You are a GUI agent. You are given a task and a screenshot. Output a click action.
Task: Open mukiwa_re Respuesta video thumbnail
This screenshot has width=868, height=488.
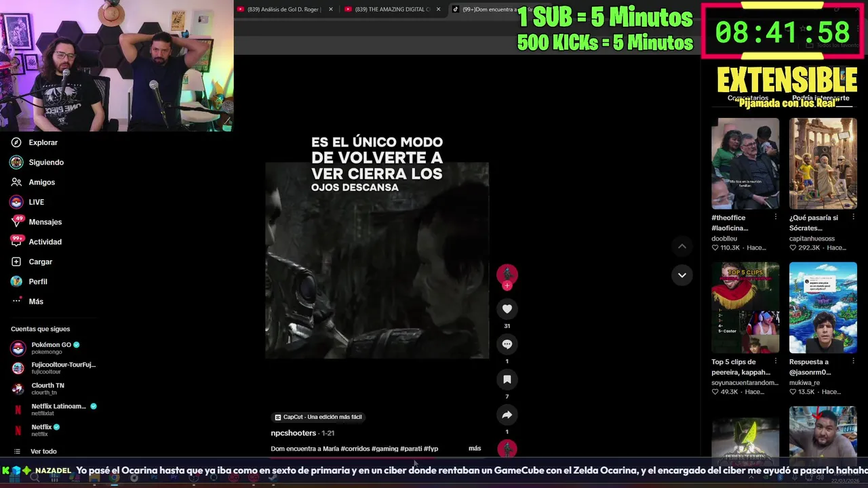tap(823, 308)
